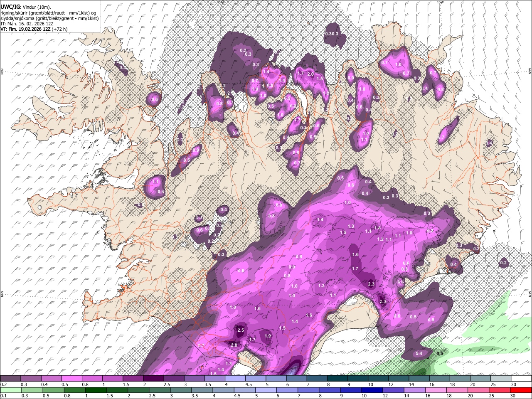This screenshot has width=532, height=399.
Task: Click the 'IT: Mán. 16. 02. 2026 12Z' line
Action: click(27, 24)
